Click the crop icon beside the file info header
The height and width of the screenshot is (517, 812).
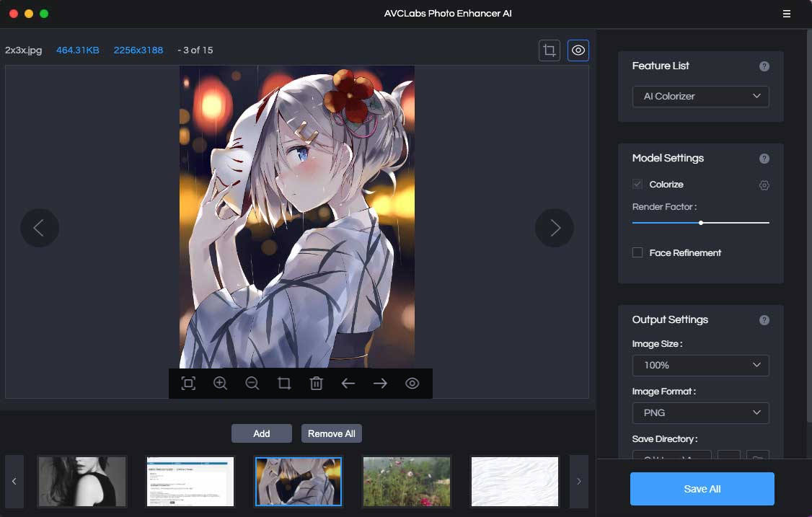550,50
